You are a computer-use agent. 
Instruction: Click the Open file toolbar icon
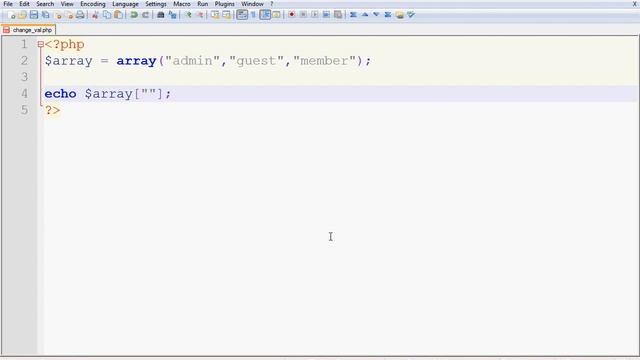tap(22, 15)
